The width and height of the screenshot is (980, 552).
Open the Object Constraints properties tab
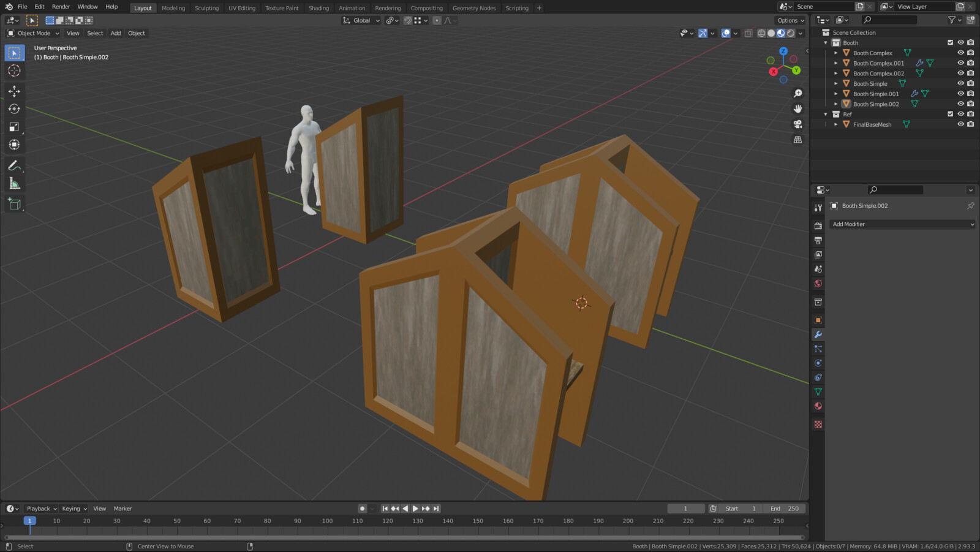818,377
